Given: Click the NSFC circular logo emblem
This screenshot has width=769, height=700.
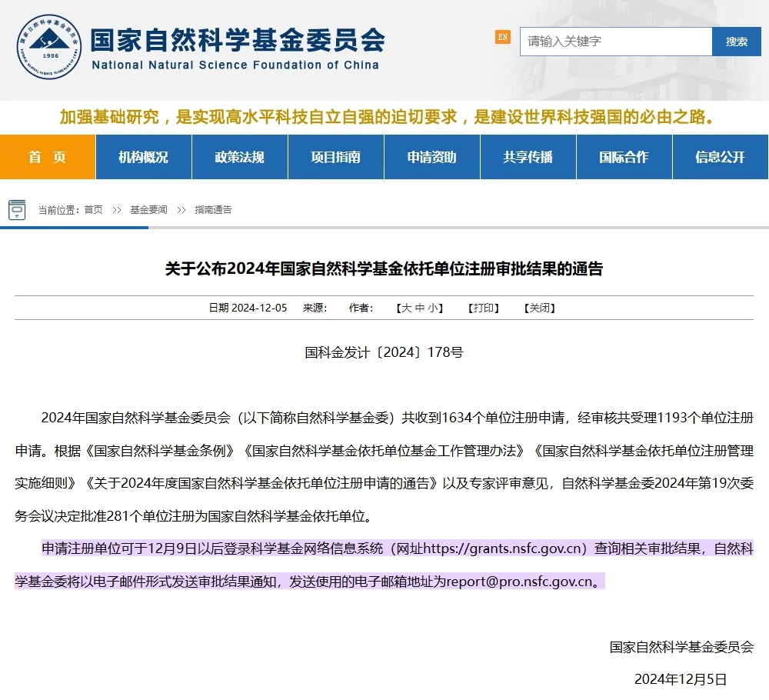Looking at the screenshot, I should (x=48, y=48).
